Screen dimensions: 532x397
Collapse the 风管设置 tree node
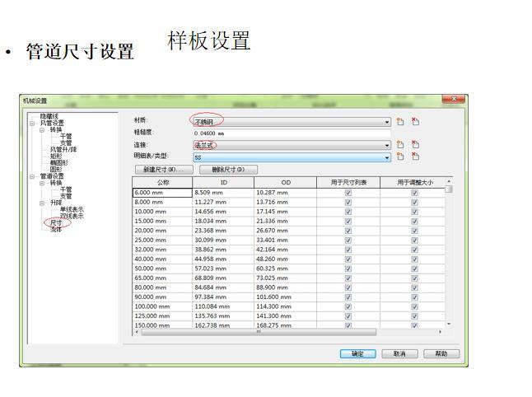pos(32,123)
